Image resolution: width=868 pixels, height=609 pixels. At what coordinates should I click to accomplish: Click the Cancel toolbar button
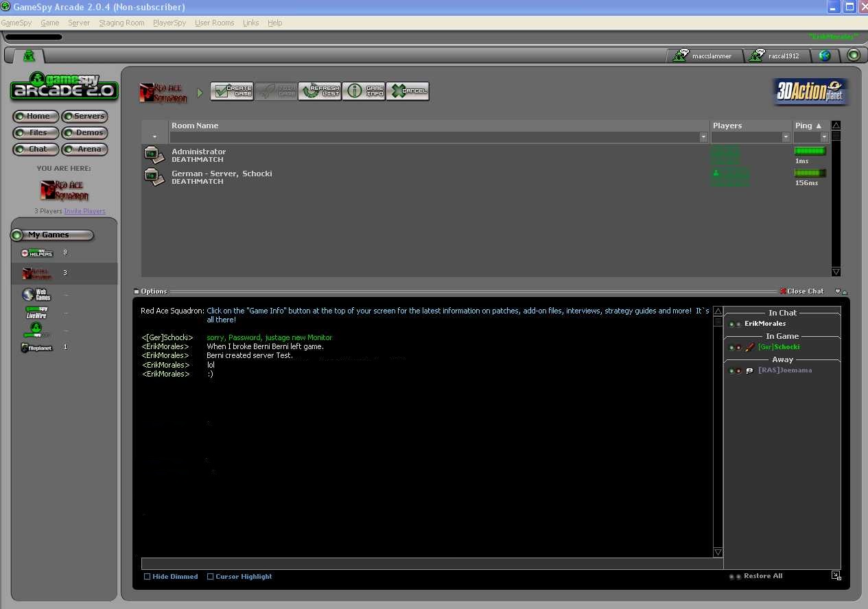click(x=408, y=91)
